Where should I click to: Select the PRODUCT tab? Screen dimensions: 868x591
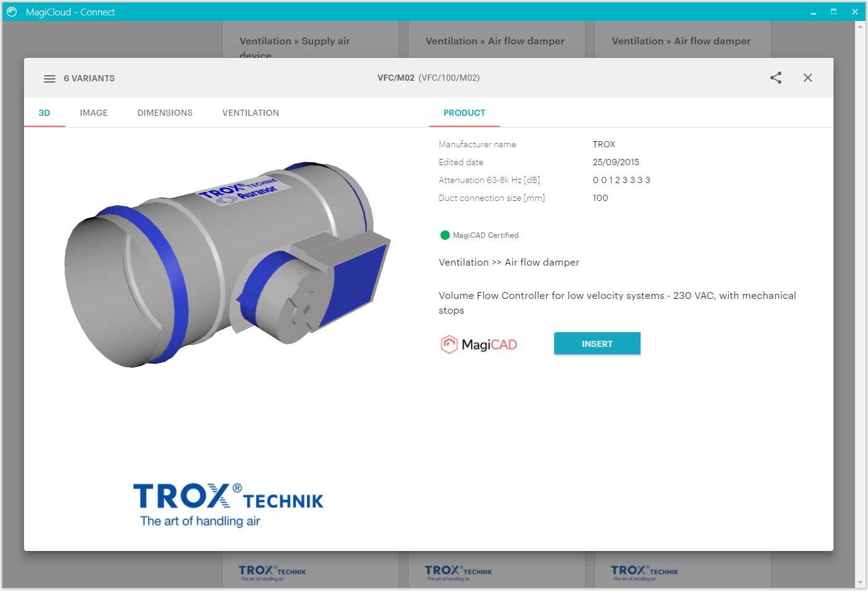coord(464,113)
